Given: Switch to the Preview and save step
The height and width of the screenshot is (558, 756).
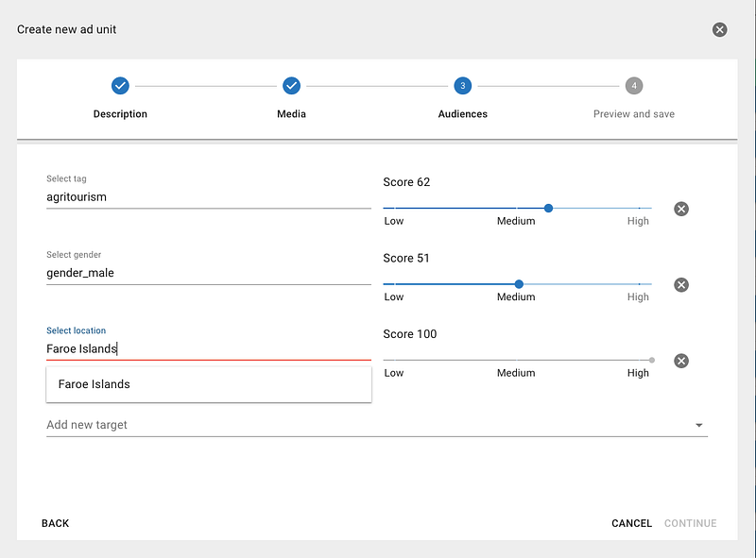Looking at the screenshot, I should [634, 114].
